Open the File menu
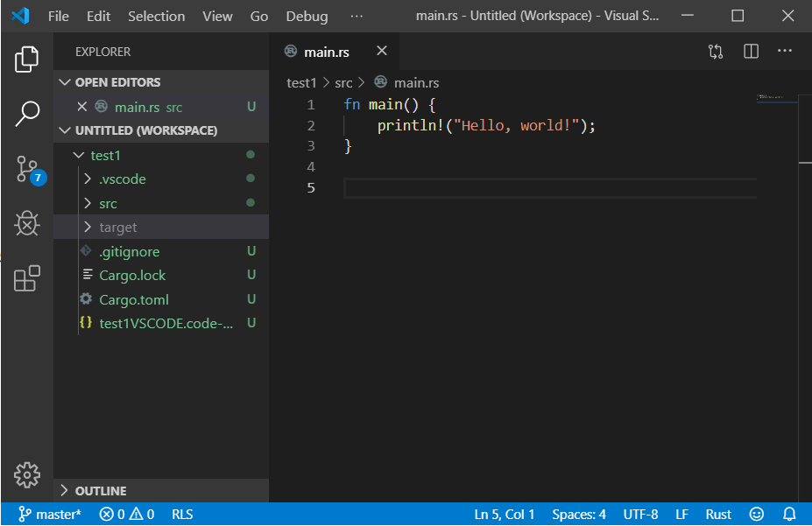This screenshot has height=526, width=812. pos(59,16)
